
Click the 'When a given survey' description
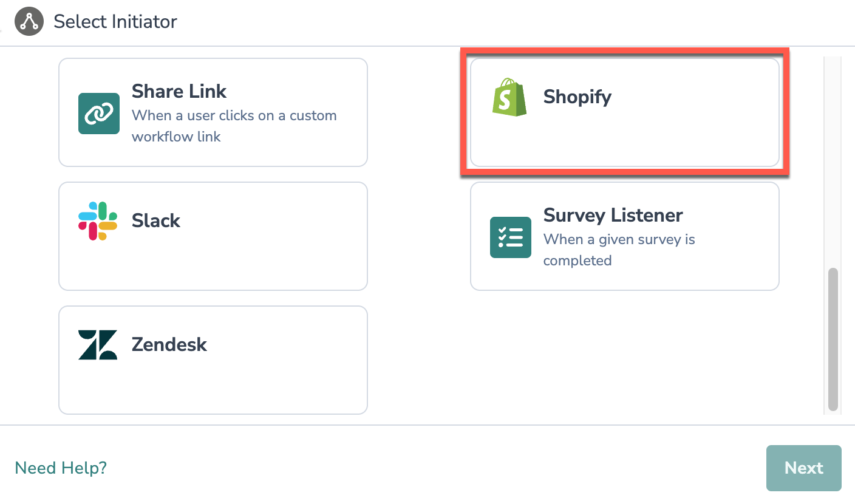click(619, 250)
